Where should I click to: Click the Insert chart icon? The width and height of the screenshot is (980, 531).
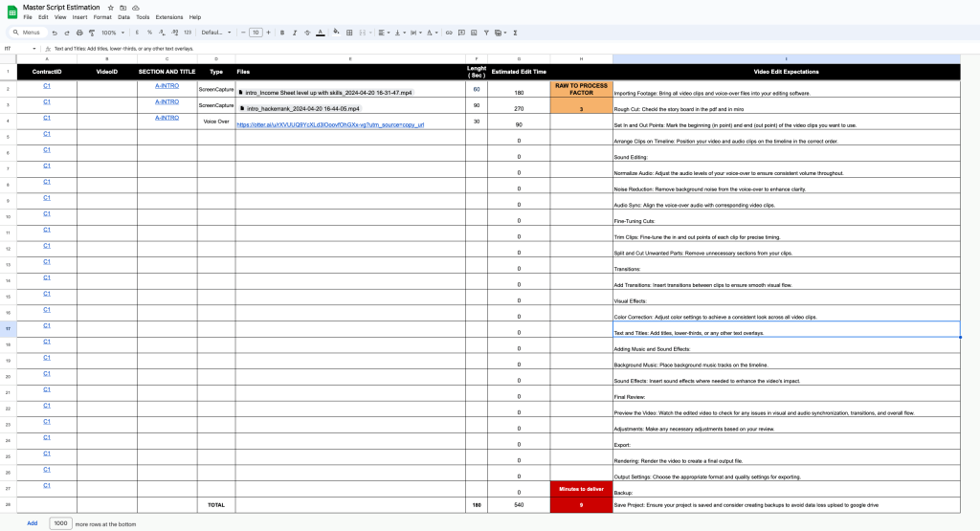tap(474, 33)
